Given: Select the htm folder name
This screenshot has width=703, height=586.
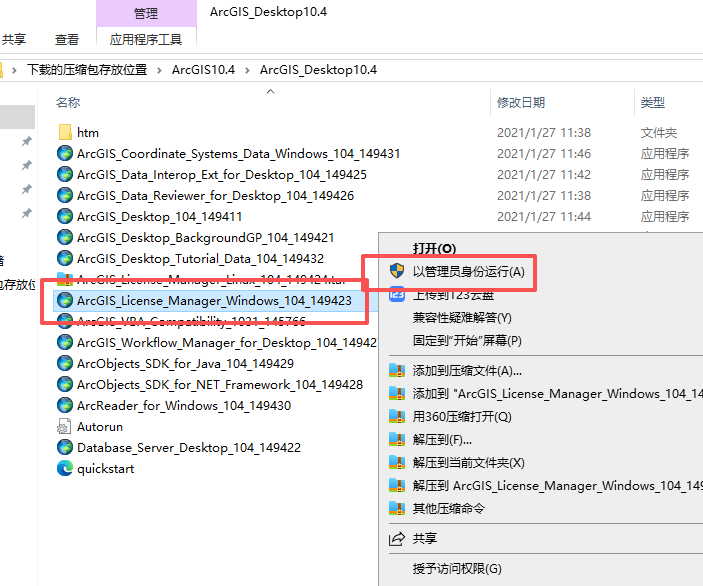Looking at the screenshot, I should tap(88, 133).
